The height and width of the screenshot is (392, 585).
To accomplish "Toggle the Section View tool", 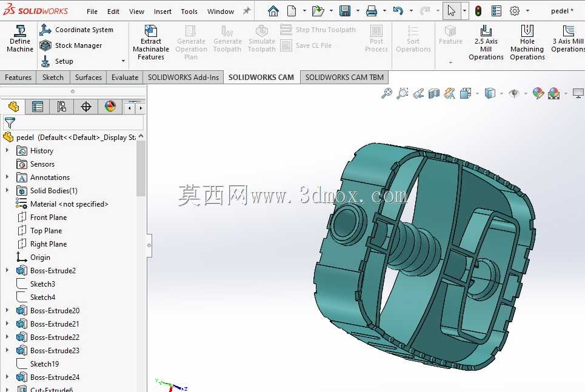I will coord(434,93).
